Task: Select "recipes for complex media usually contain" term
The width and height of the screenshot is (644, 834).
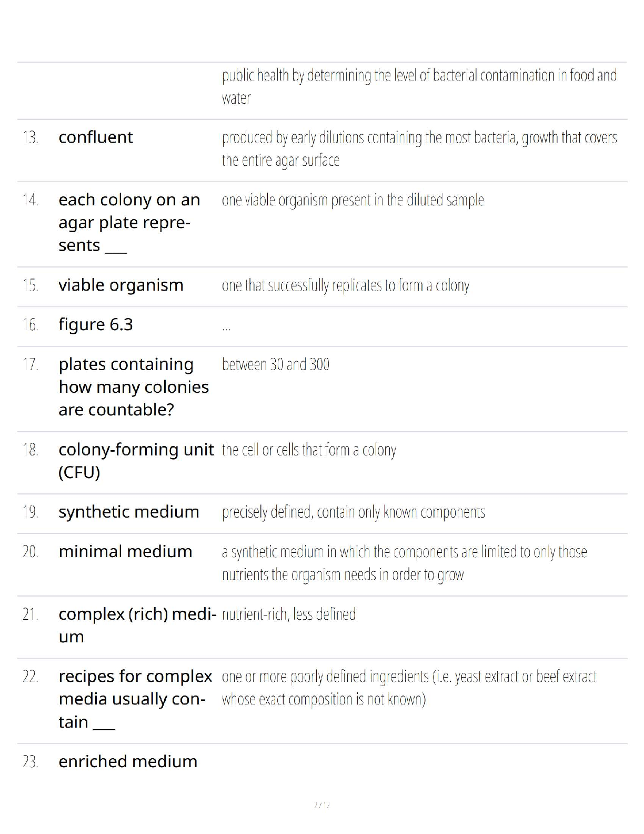Action: click(x=136, y=699)
